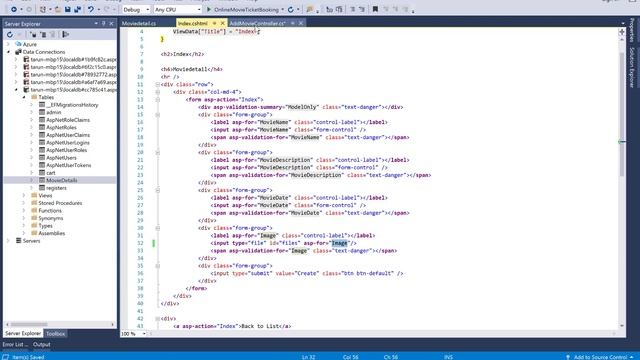
Task: Click the split editor icon above the scrollbar
Action: (622, 32)
